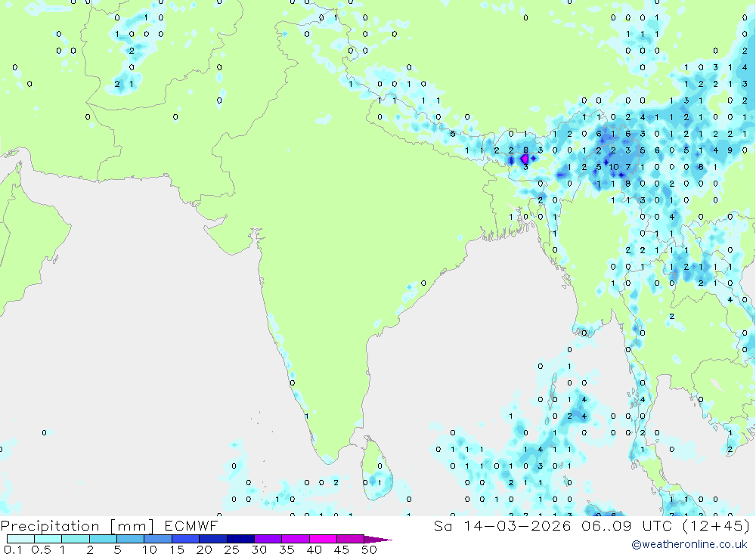This screenshot has width=756, height=554.
Task: Click the '[mm]' unit label
Action: click(x=132, y=526)
